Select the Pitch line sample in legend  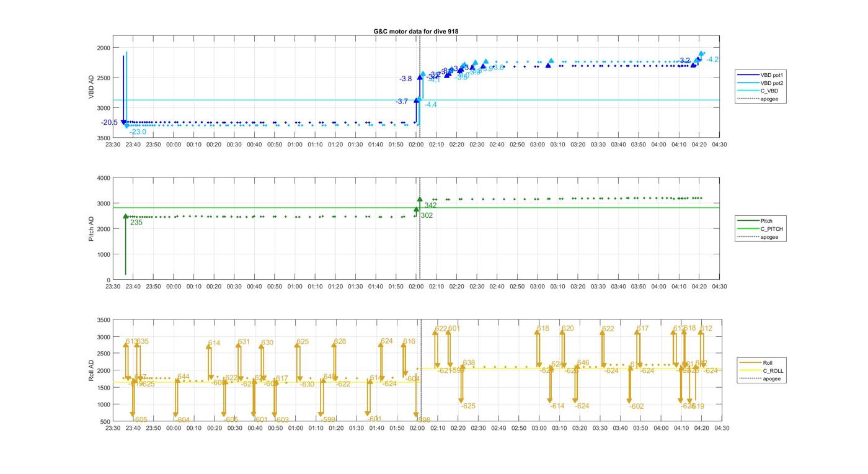click(x=748, y=221)
